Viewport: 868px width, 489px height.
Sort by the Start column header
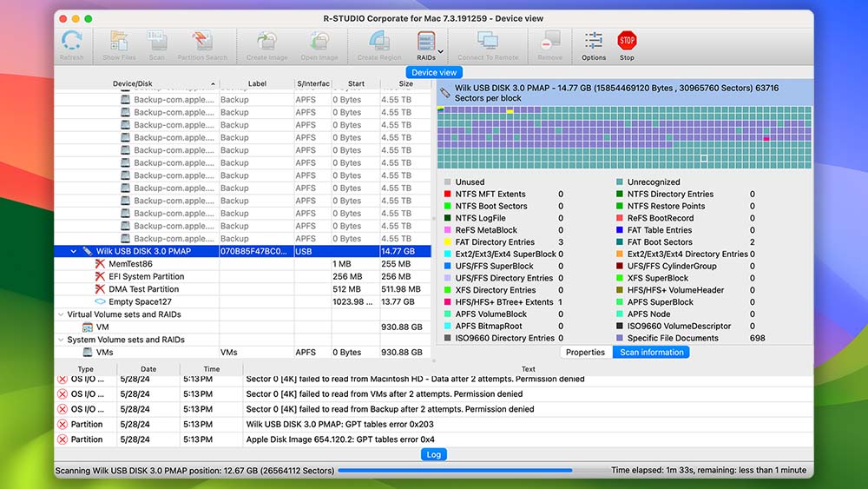pos(356,83)
